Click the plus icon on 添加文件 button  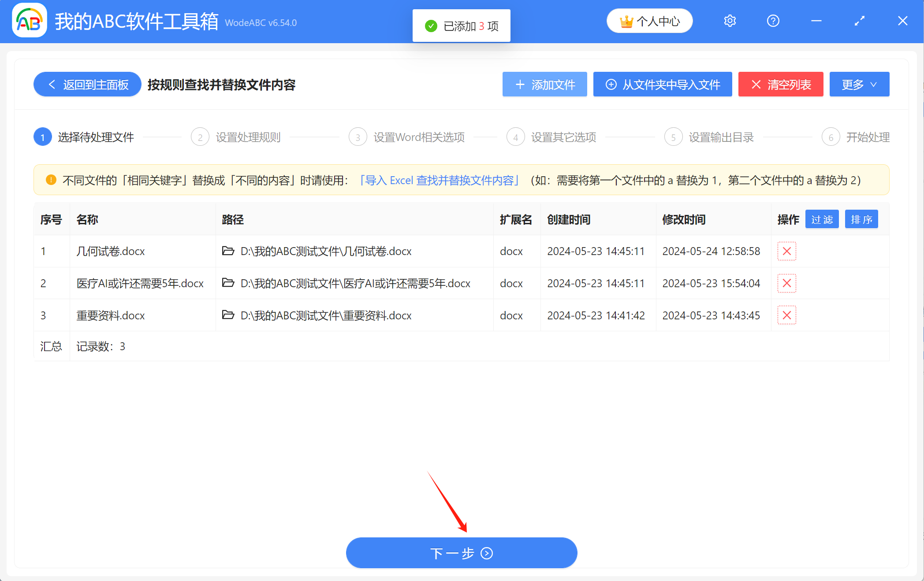tap(520, 84)
